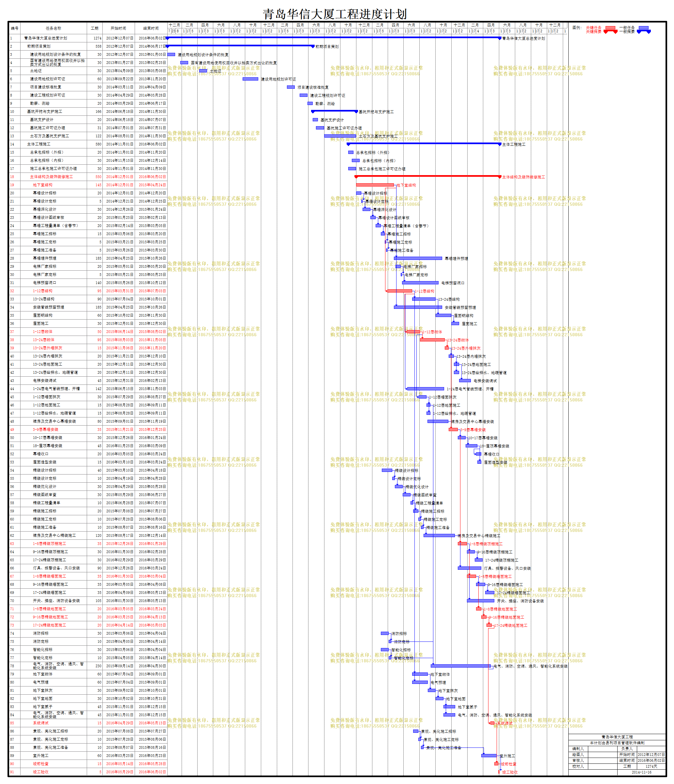Viewport: 674px width, 784px height.
Task: Click the Gantt bar for 地下室砌体
Action: pos(420,674)
